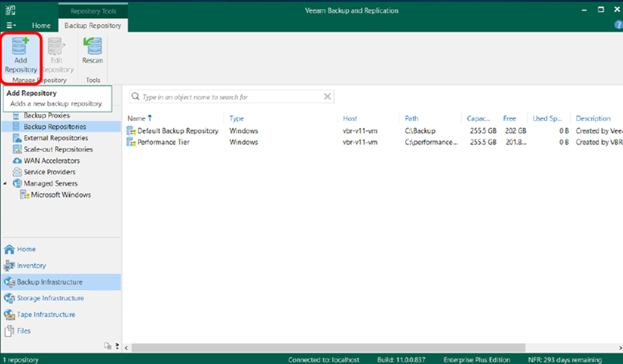Select Backup Proxies in the tree

pyautogui.click(x=46, y=115)
